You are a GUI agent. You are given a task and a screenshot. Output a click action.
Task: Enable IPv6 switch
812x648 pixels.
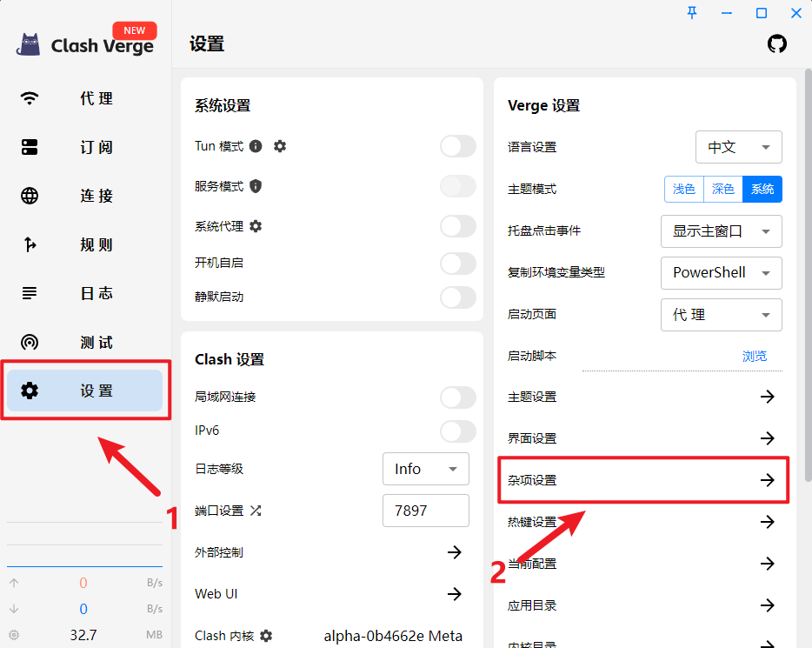pyautogui.click(x=458, y=431)
